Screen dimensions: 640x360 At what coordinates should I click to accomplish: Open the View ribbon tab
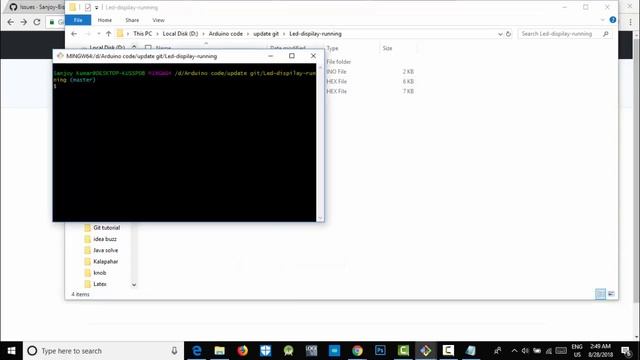point(158,20)
